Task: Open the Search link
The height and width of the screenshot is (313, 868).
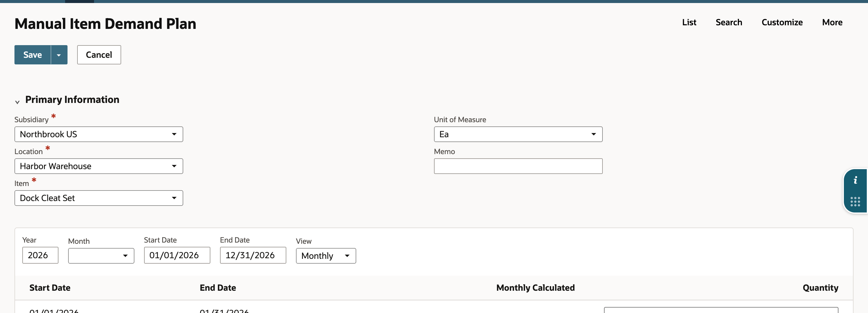Action: 729,22
